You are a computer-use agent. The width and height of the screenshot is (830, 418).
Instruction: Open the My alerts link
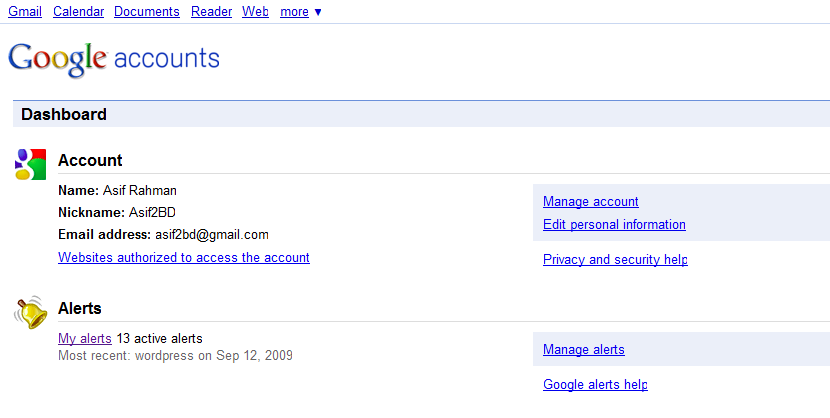point(85,339)
